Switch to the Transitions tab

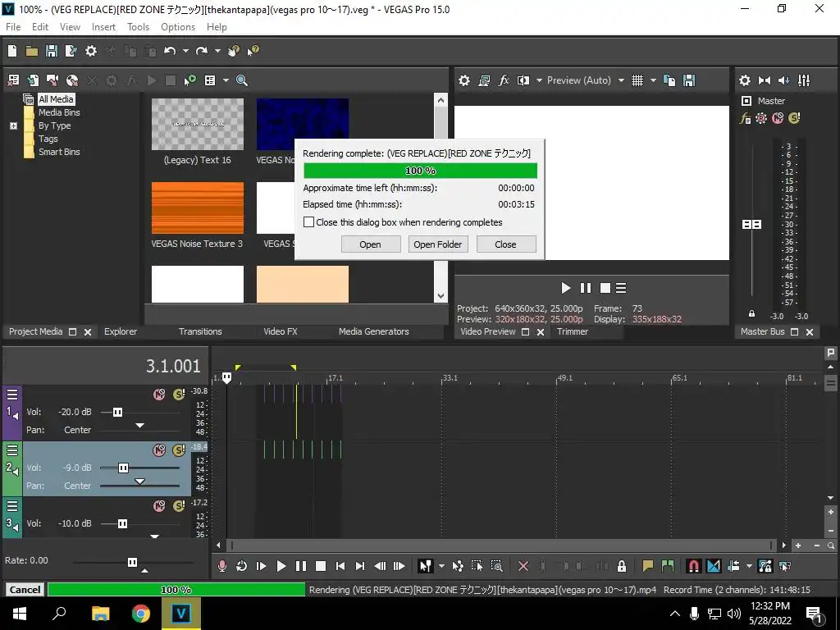(200, 331)
